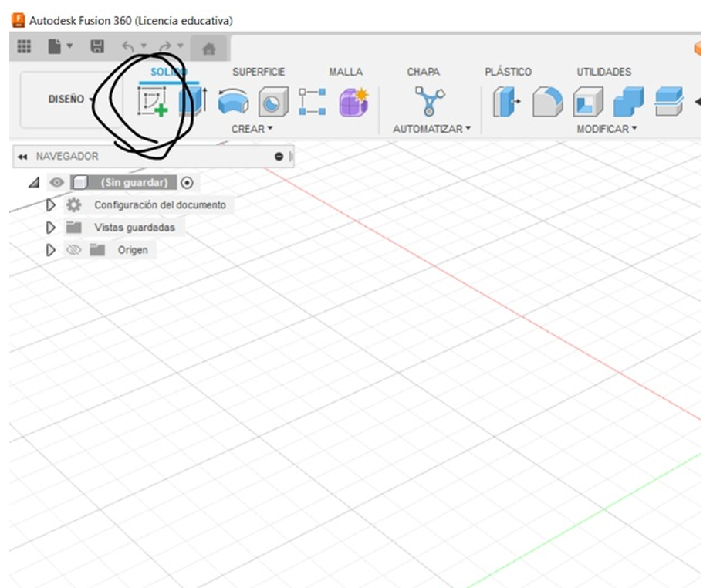Image resolution: width=703 pixels, height=588 pixels.
Task: Expand Configuración del documento node
Action: tap(51, 205)
